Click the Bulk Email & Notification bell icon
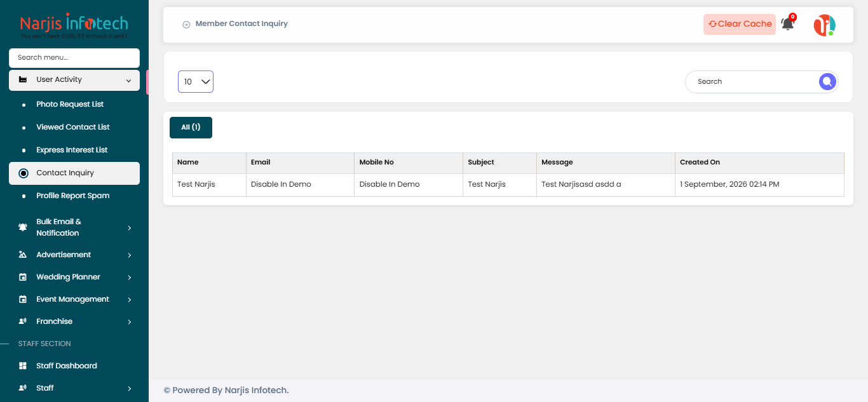This screenshot has height=402, width=868. [23, 227]
